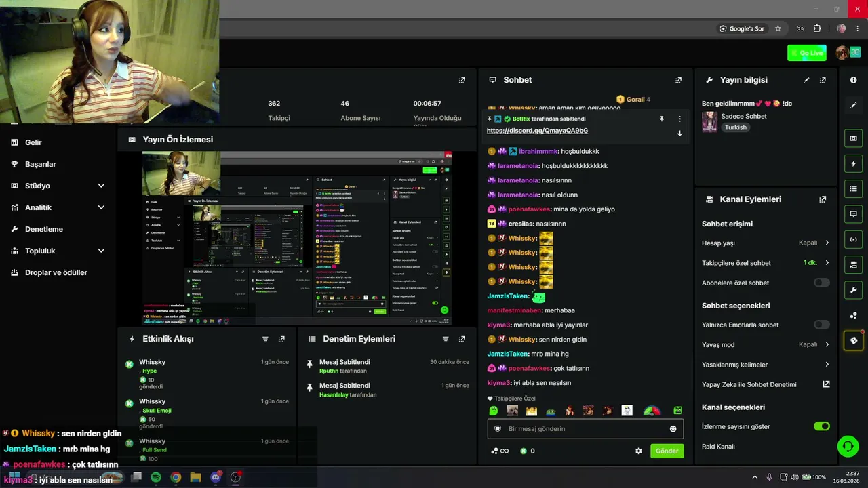Viewport: 868px width, 488px height.
Task: Open Hesap yaşı setting chevron
Action: tap(827, 243)
